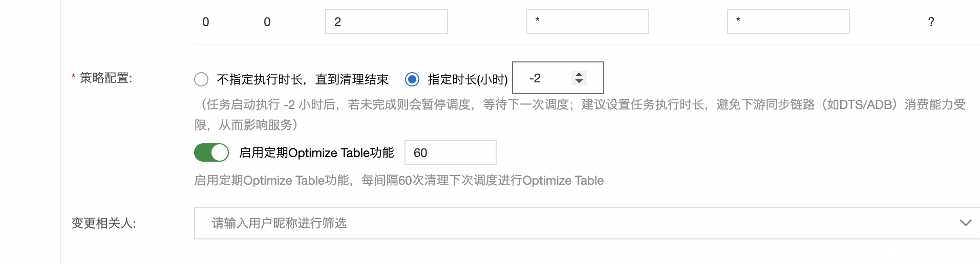Decrease the duration using the stepper down arrow

pos(579,81)
